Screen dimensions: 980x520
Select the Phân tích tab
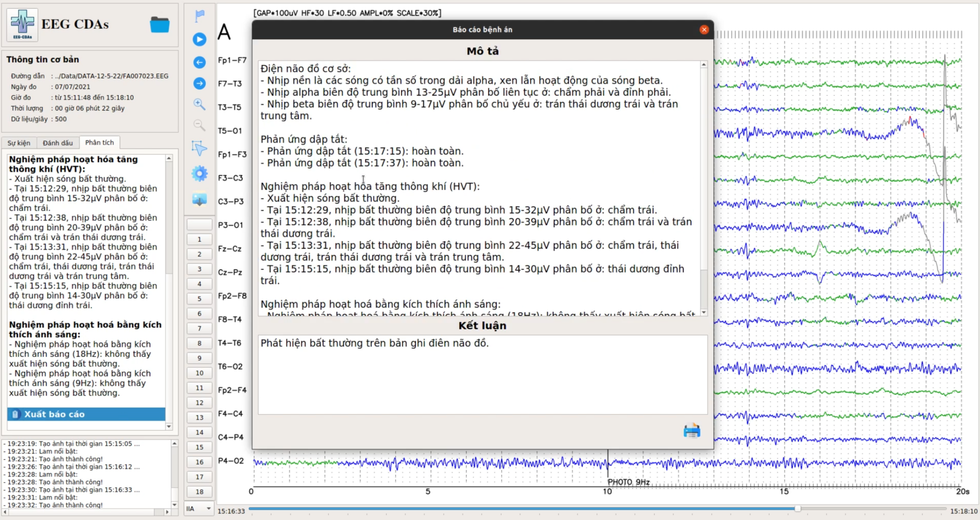pyautogui.click(x=99, y=143)
